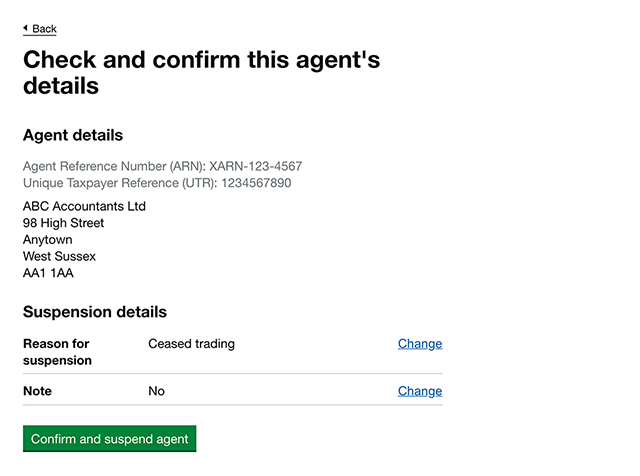Click the AA1 1AA postcode
The image size is (640, 476).
click(x=48, y=273)
